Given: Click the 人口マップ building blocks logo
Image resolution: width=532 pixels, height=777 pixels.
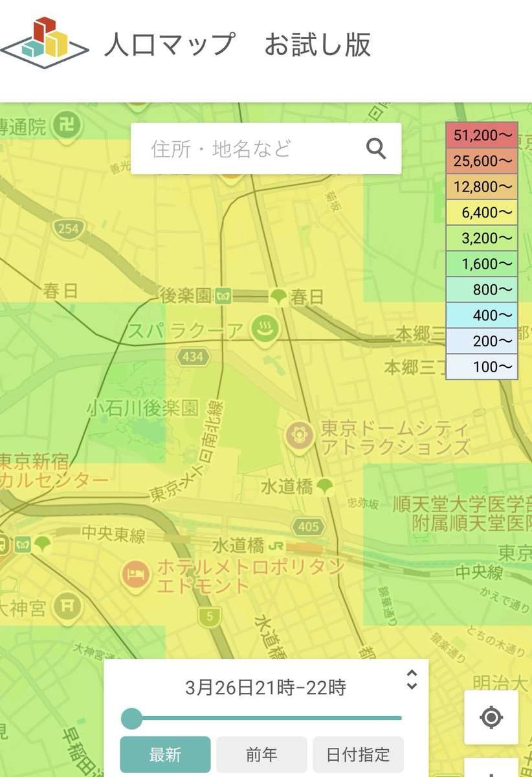Looking at the screenshot, I should tap(44, 43).
